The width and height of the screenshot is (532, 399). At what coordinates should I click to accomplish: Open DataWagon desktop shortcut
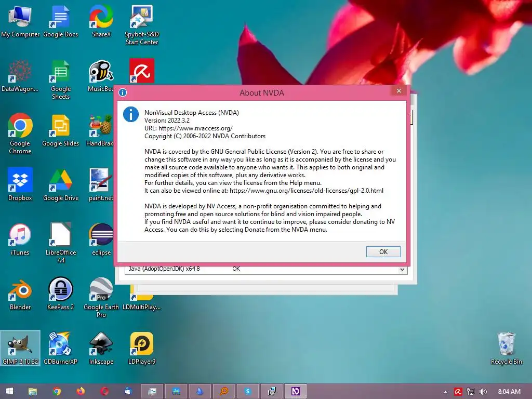(x=20, y=76)
